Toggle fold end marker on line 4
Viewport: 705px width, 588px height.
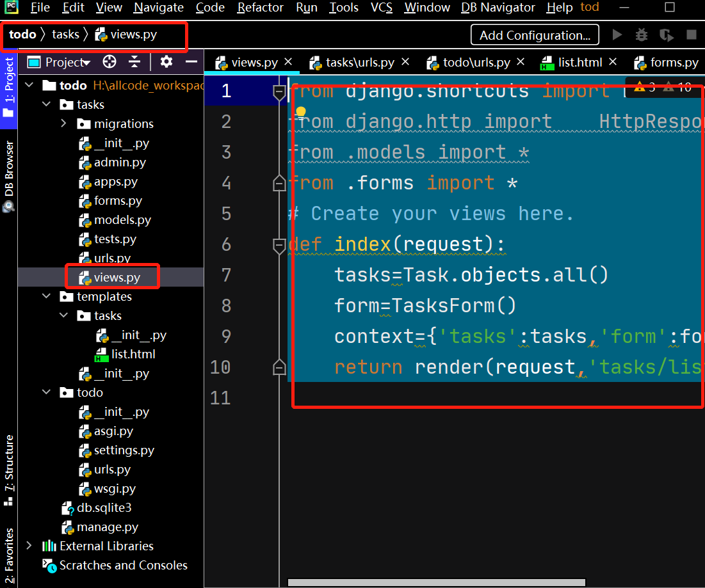tap(279, 183)
